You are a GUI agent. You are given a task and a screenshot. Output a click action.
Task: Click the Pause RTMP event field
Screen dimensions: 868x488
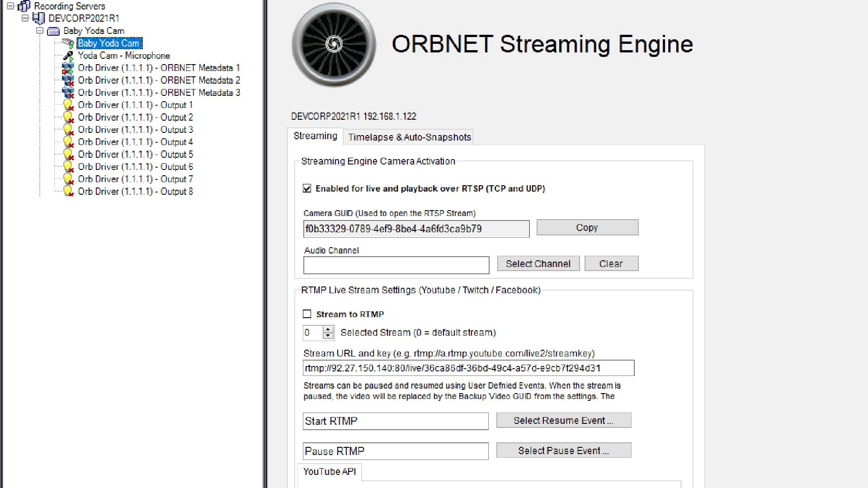[x=396, y=451]
